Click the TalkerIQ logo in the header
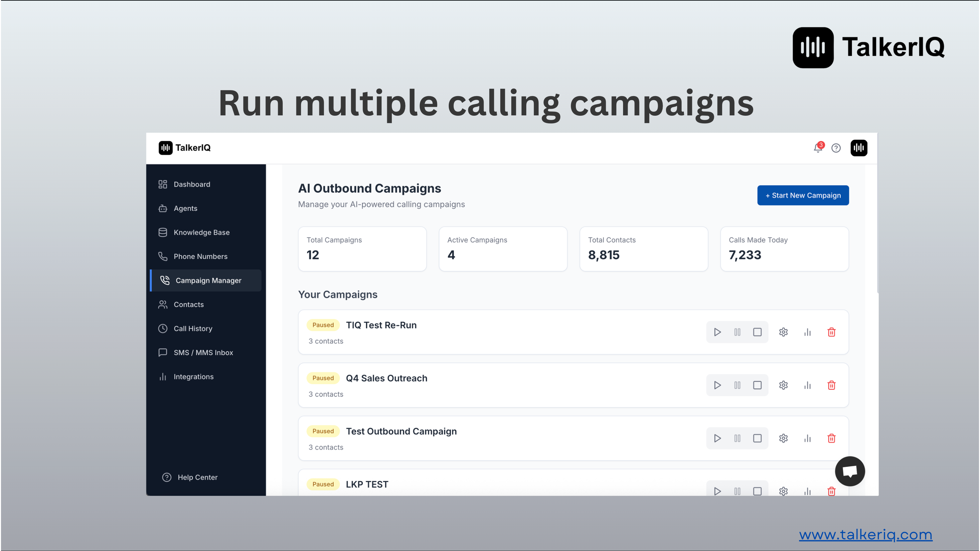Screen dimensions: 980x551 point(184,148)
